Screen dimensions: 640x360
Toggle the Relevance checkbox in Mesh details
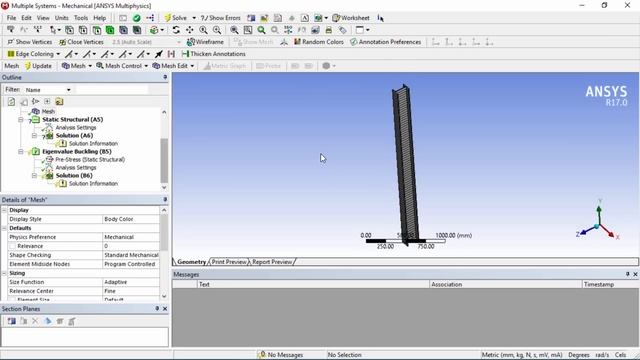pyautogui.click(x=12, y=246)
